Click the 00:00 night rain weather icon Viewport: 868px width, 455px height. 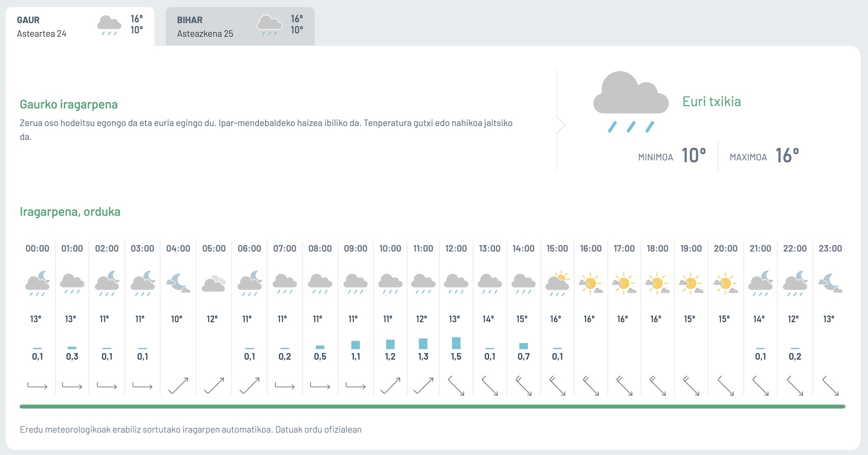pyautogui.click(x=38, y=284)
